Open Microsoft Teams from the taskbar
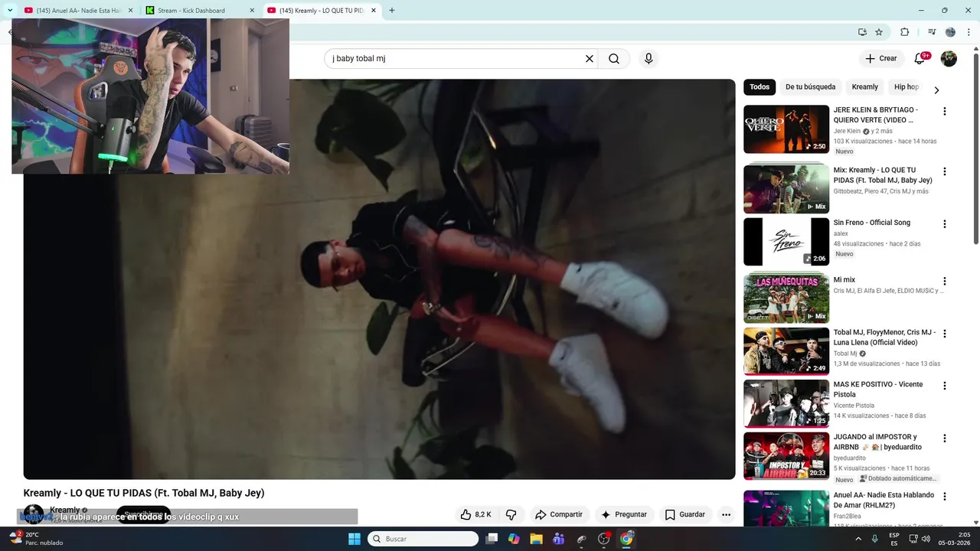980x551 pixels. pyautogui.click(x=558, y=539)
